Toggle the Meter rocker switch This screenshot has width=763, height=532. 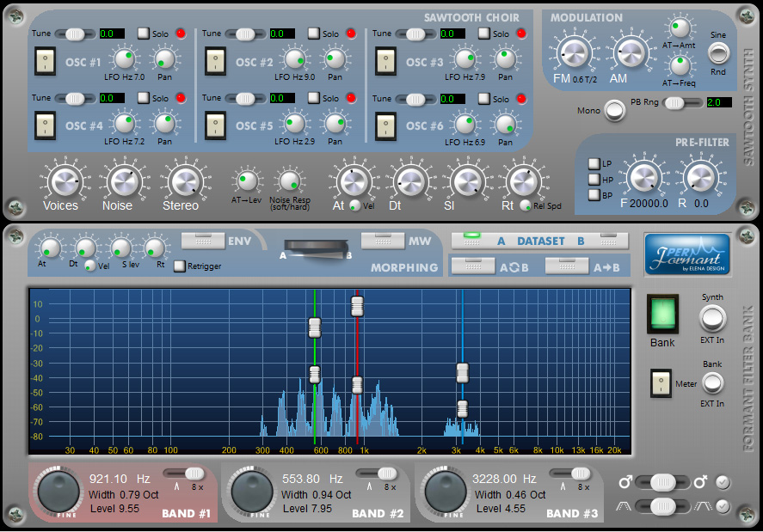(x=661, y=383)
